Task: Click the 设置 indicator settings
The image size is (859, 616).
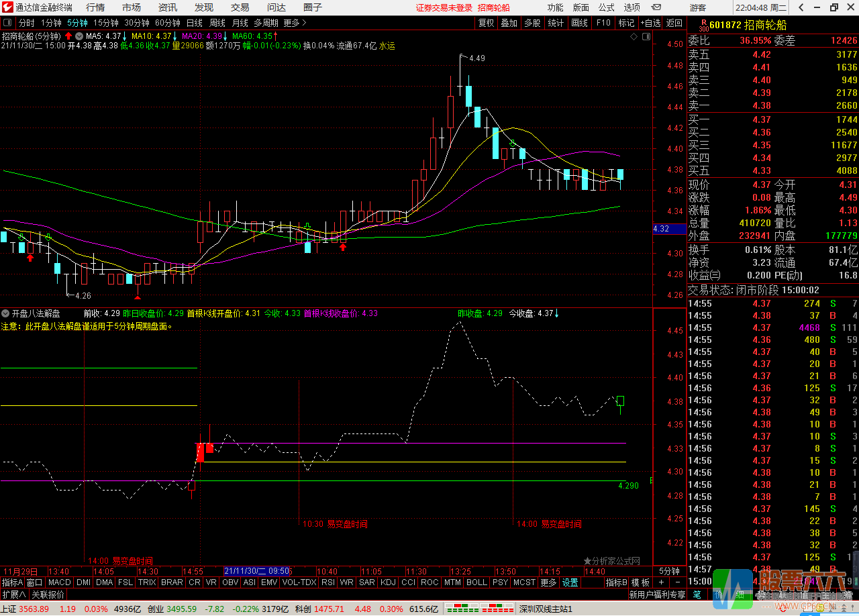Action: click(x=570, y=582)
